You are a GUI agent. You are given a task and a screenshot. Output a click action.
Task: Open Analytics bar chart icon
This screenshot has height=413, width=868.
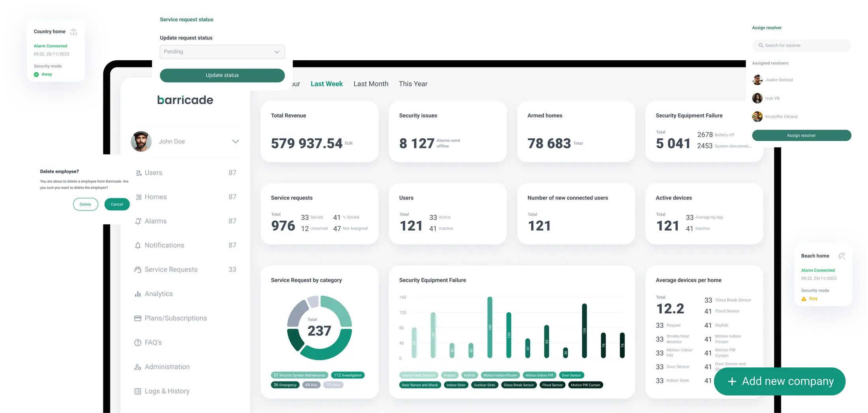[138, 294]
